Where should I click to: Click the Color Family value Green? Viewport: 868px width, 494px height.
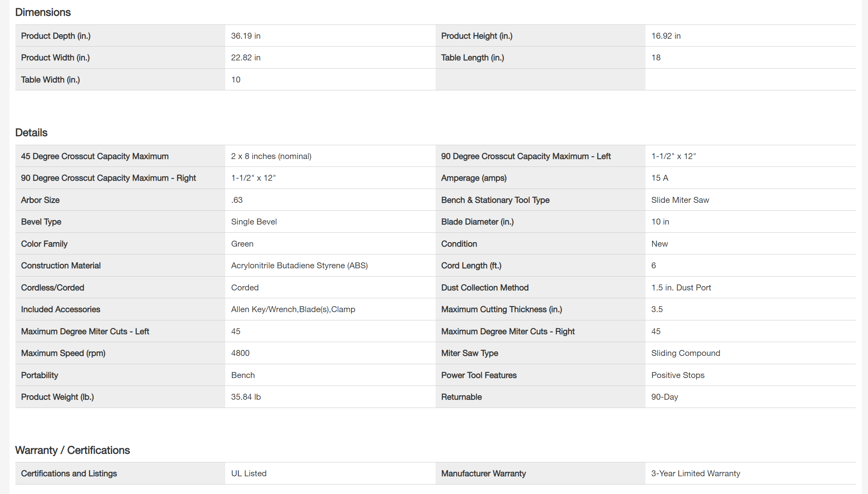[242, 244]
